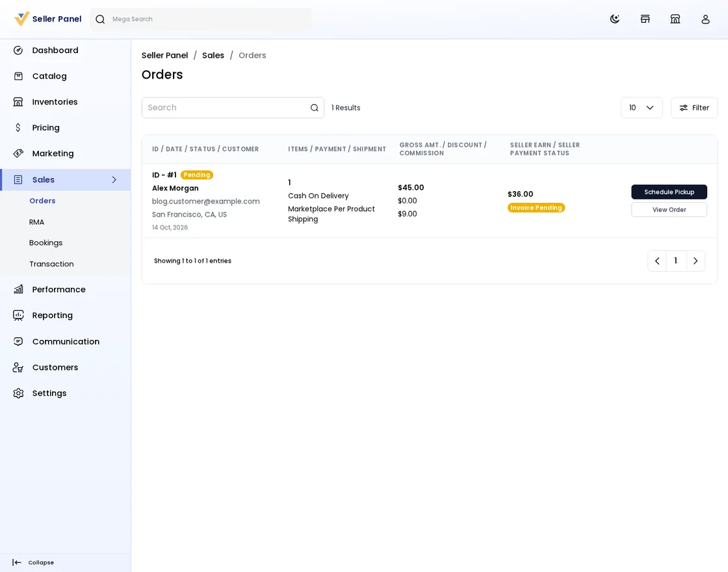The width and height of the screenshot is (728, 572).
Task: Click the Mega Search magnifier icon
Action: (100, 19)
